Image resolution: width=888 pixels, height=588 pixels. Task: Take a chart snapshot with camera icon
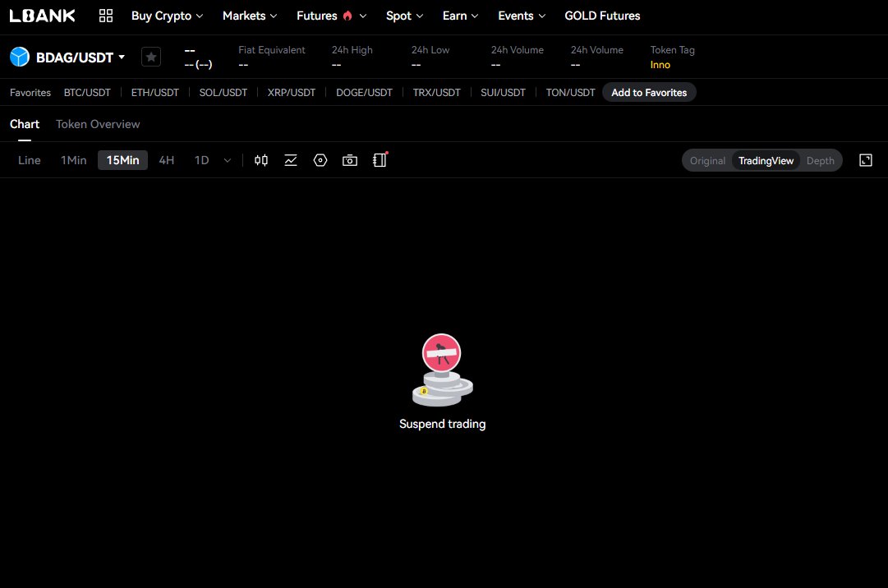pyautogui.click(x=350, y=161)
